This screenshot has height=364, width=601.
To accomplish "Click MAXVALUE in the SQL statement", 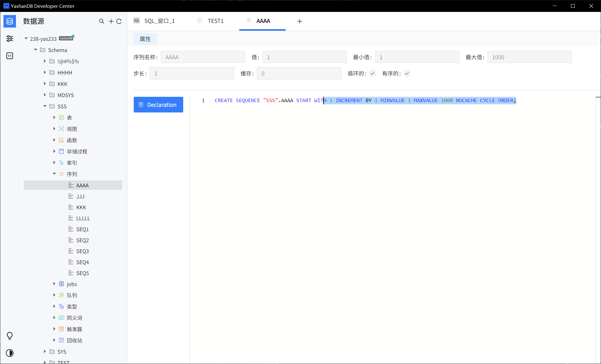I will point(426,100).
